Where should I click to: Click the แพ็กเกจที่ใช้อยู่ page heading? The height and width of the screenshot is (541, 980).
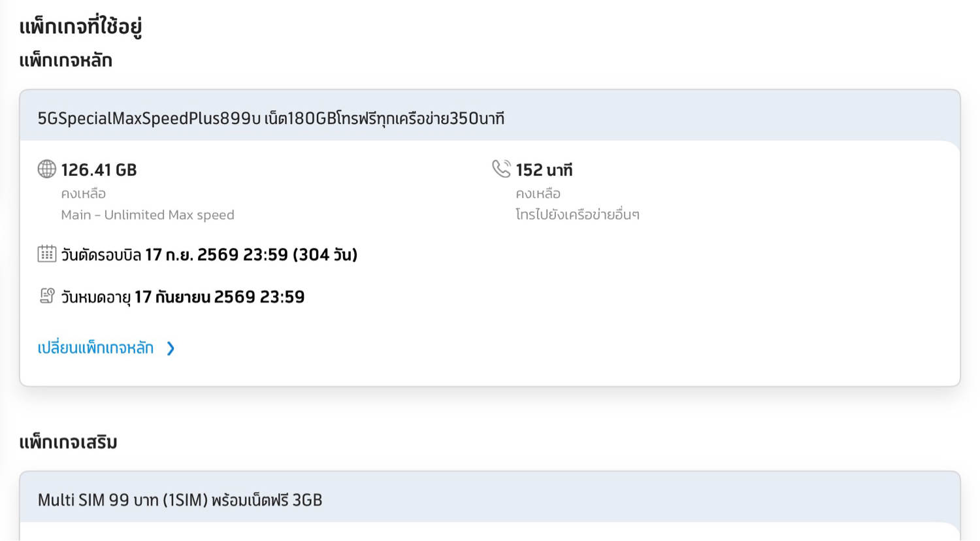80,27
